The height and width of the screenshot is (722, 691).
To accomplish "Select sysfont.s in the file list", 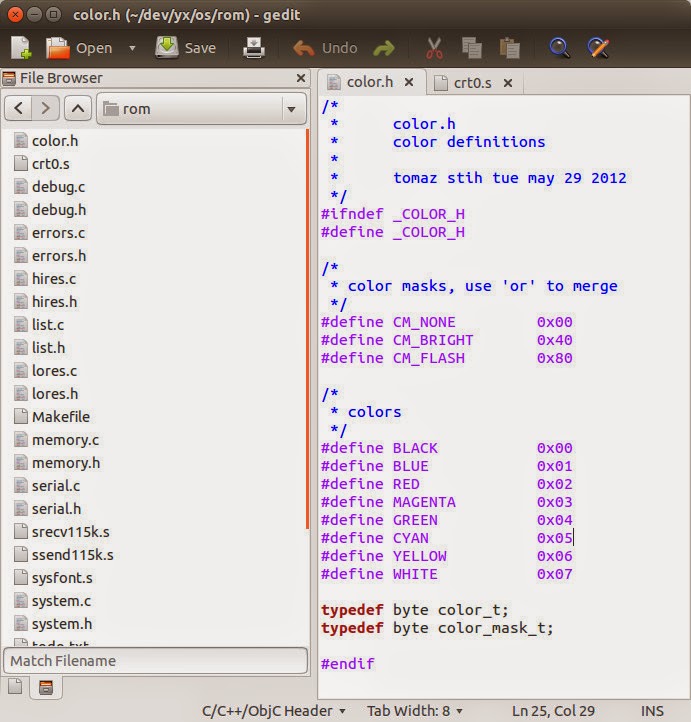I will coord(53,578).
